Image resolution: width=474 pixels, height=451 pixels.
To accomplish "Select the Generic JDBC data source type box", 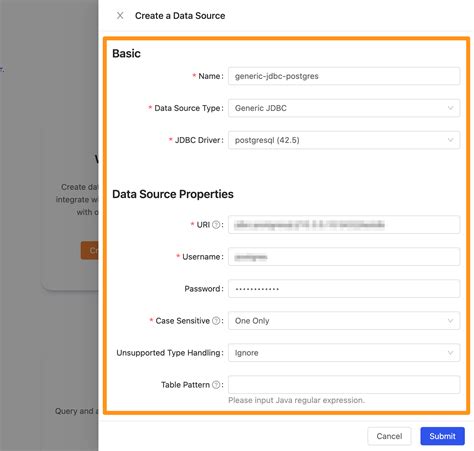I will click(344, 108).
